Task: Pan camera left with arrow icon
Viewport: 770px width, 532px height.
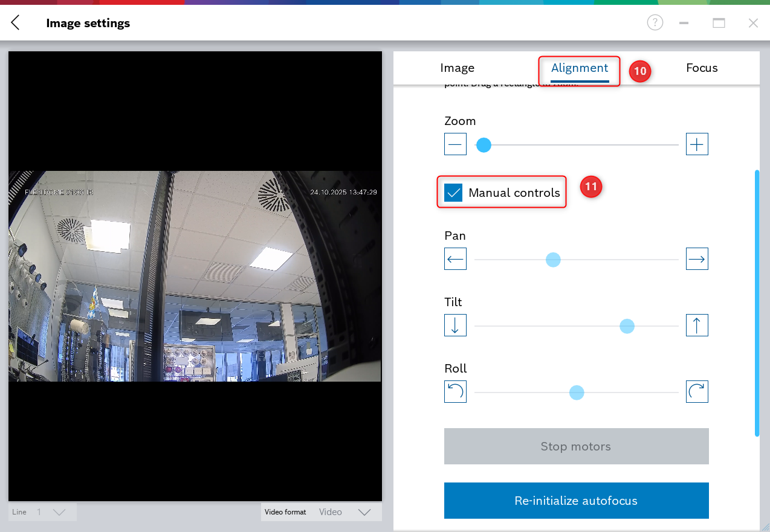Action: tap(455, 259)
